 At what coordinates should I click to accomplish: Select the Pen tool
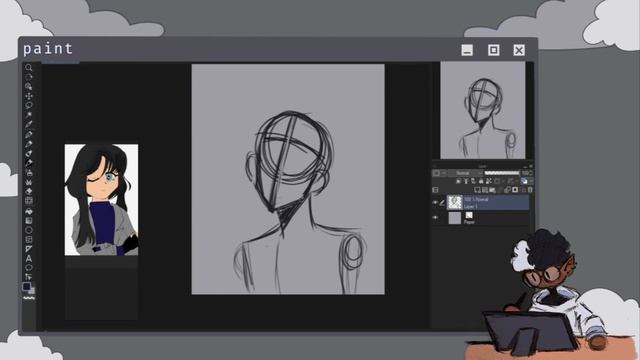pos(29,134)
